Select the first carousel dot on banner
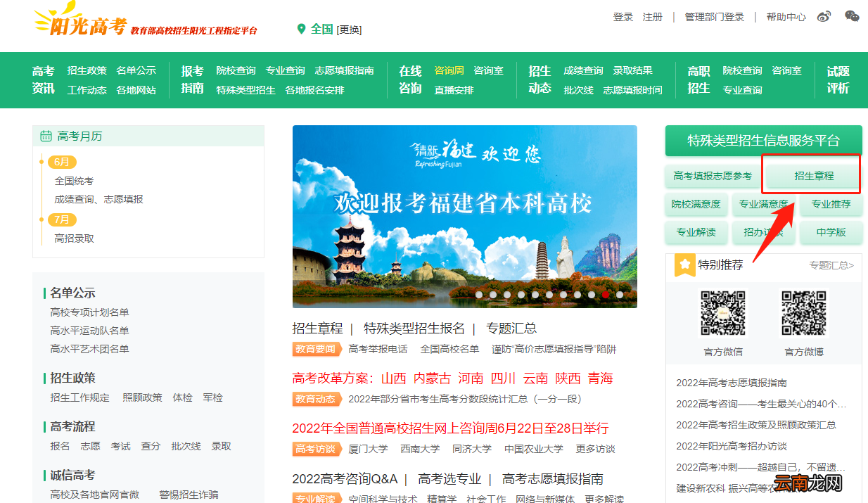 pos(479,295)
